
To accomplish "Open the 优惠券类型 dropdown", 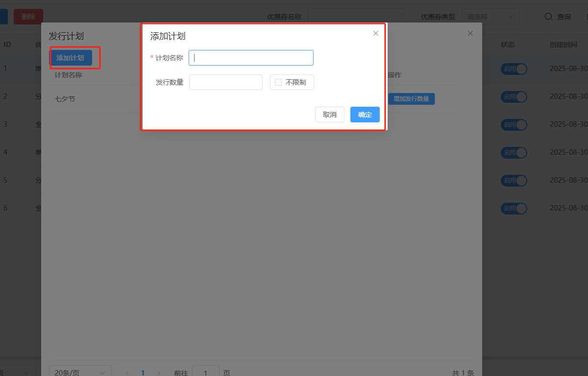I will tap(490, 17).
